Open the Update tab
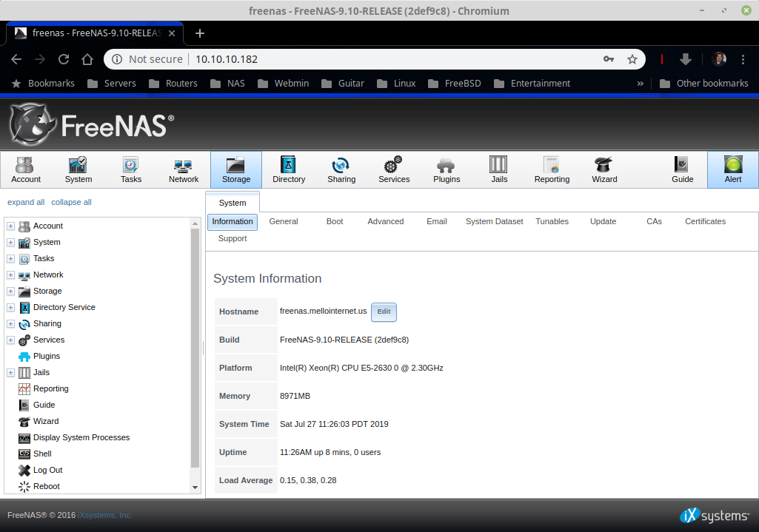This screenshot has width=759, height=532. (603, 221)
